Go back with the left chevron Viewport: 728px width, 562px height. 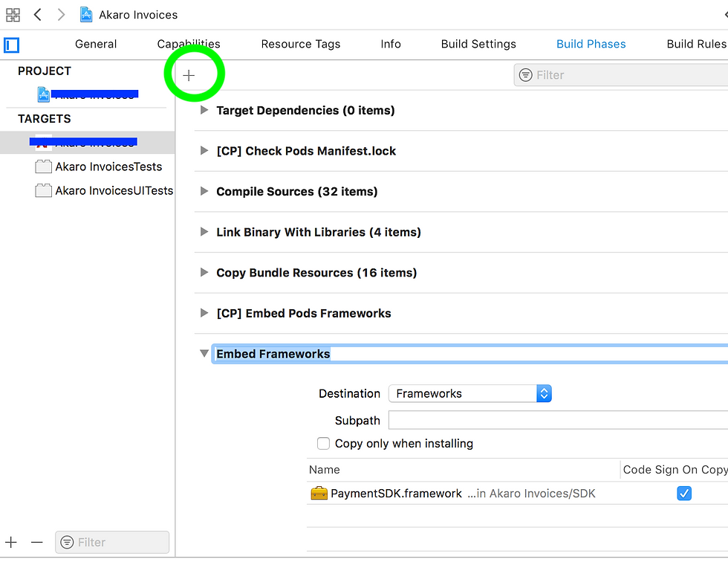point(38,15)
